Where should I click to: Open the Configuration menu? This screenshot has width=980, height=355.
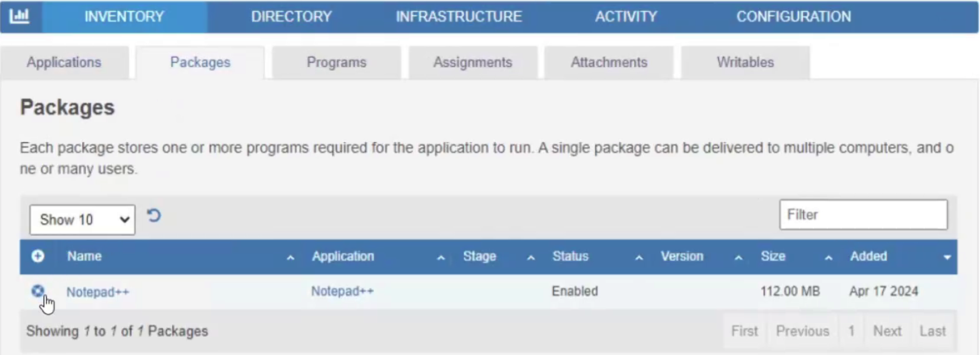click(793, 17)
